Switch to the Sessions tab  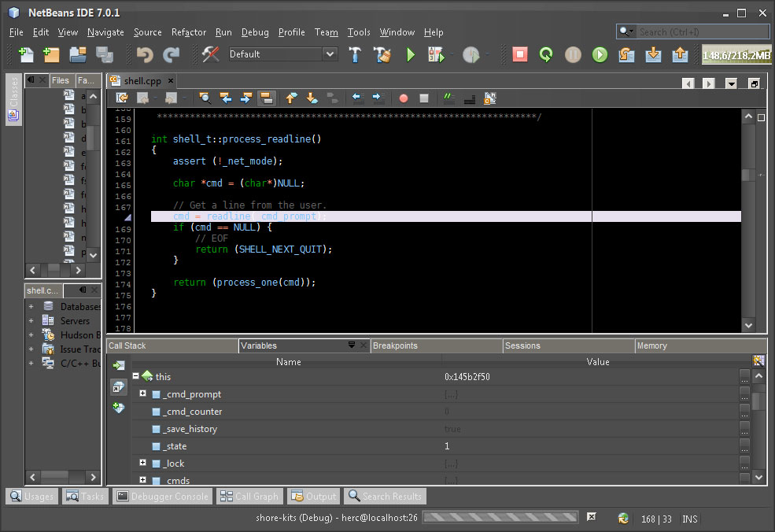568,345
